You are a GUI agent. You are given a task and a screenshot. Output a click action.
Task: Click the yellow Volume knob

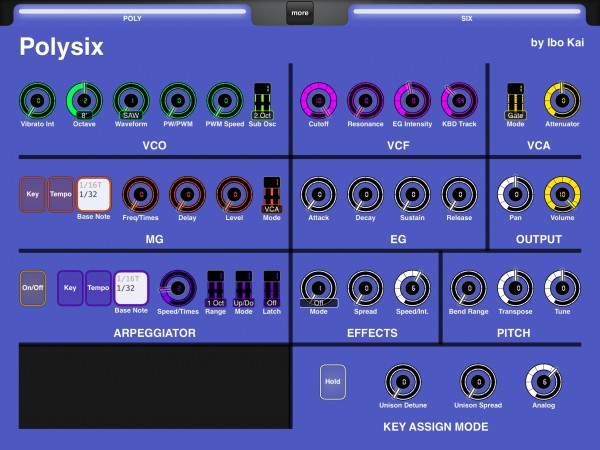[562, 194]
